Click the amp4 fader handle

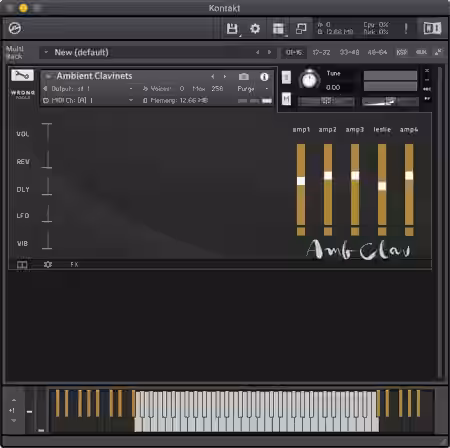(x=409, y=175)
